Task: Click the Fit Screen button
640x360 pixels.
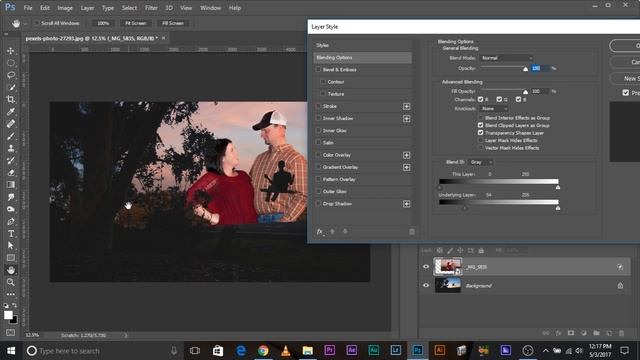Action: pos(136,23)
